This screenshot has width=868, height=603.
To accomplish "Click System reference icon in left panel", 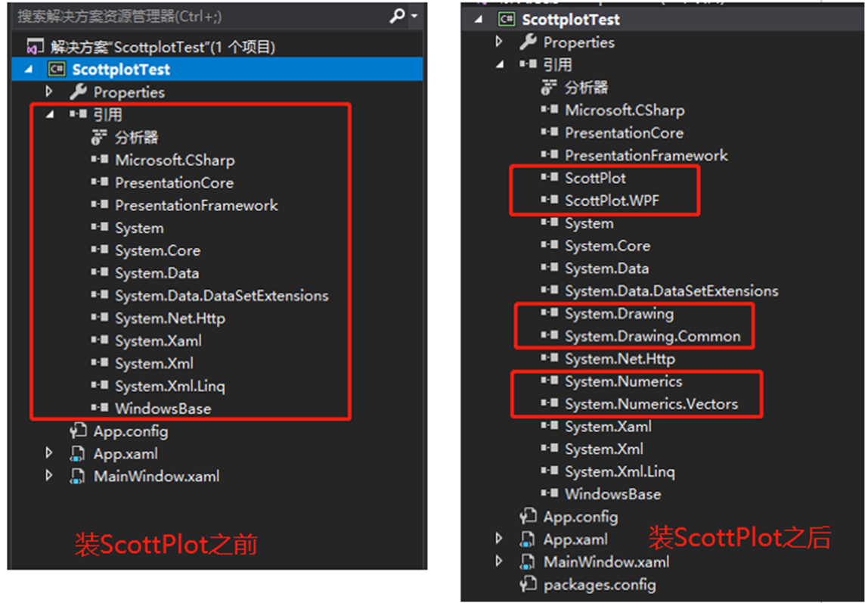I will pyautogui.click(x=100, y=227).
